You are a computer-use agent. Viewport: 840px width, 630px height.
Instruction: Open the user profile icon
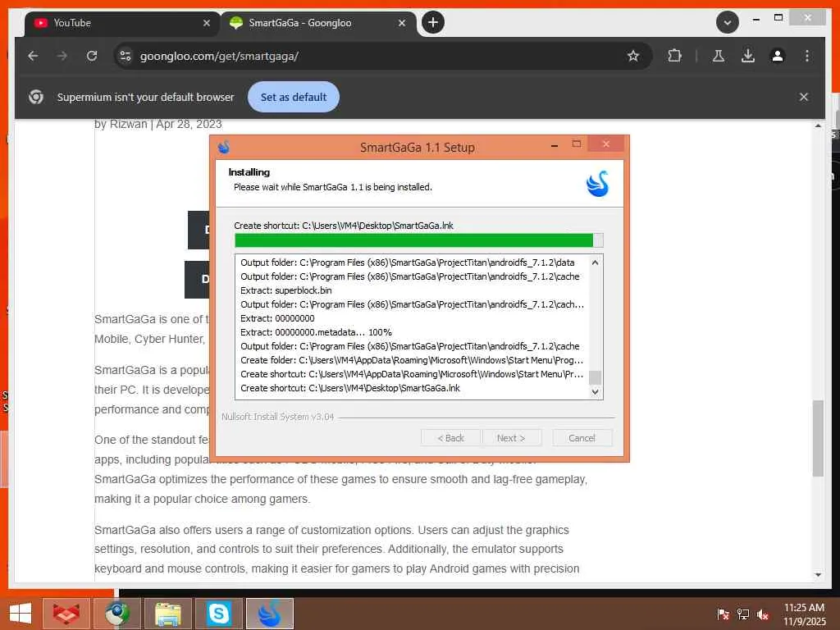(x=778, y=56)
